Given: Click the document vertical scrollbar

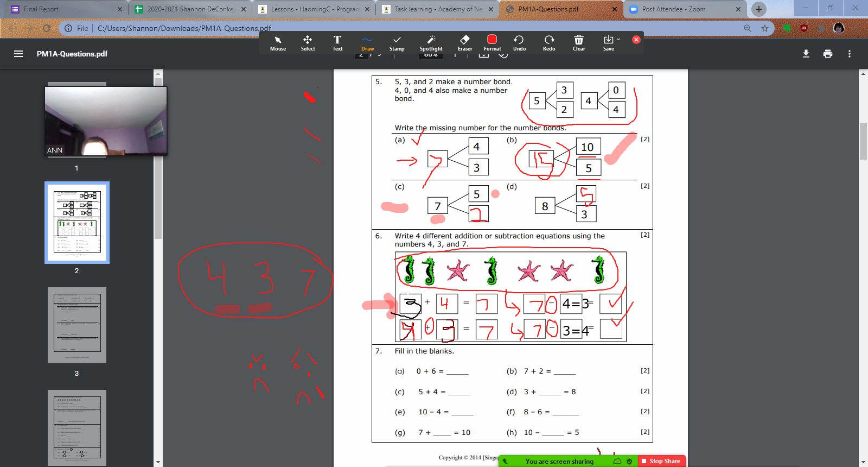Looking at the screenshot, I should tap(863, 141).
